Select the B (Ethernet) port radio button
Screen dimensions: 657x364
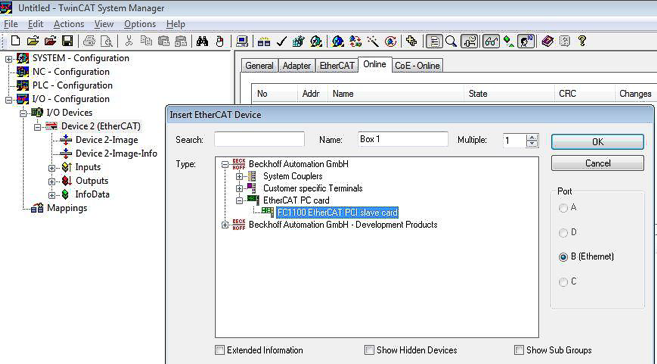pos(563,257)
